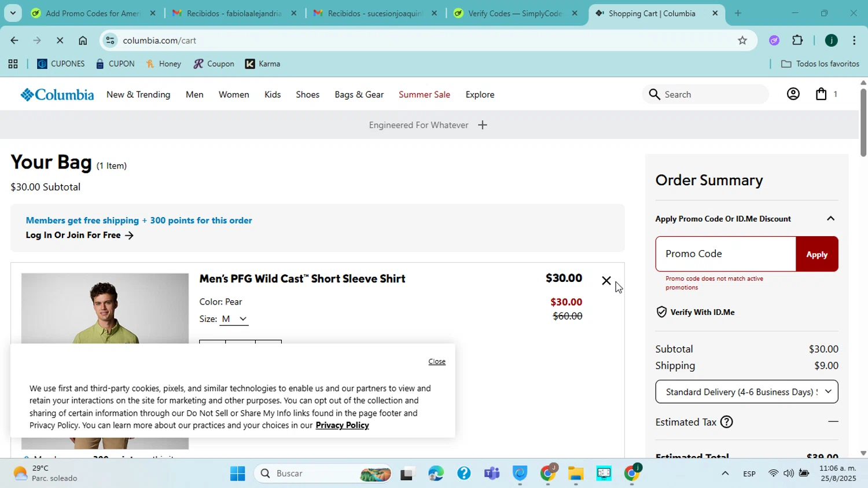Open the shirt product title link
The width and height of the screenshot is (868, 488).
302,278
